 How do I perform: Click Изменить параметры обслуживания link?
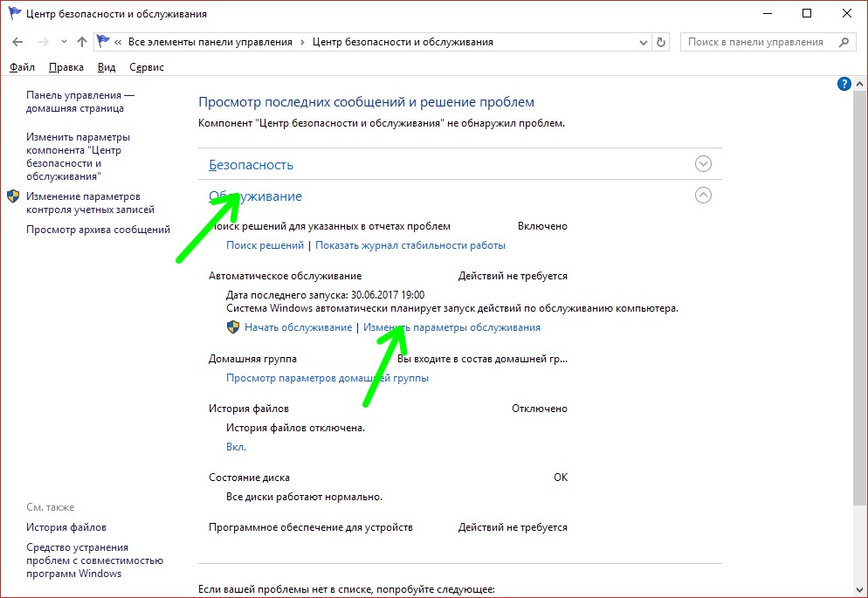coord(451,327)
